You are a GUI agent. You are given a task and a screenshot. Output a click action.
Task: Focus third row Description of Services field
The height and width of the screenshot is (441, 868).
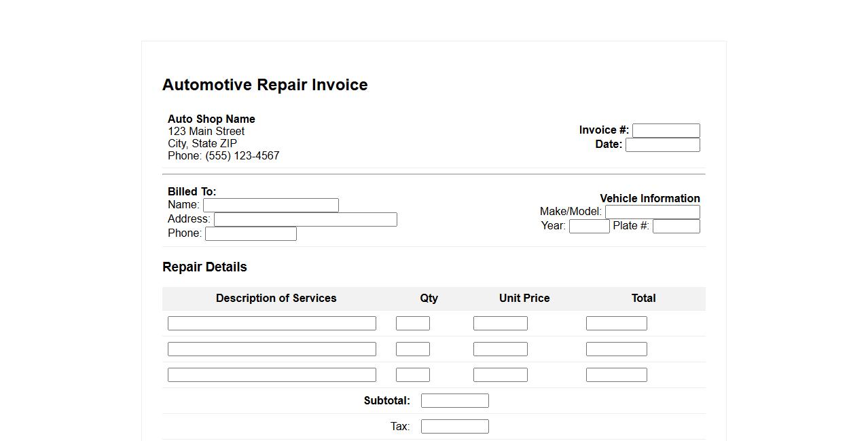[x=272, y=375]
